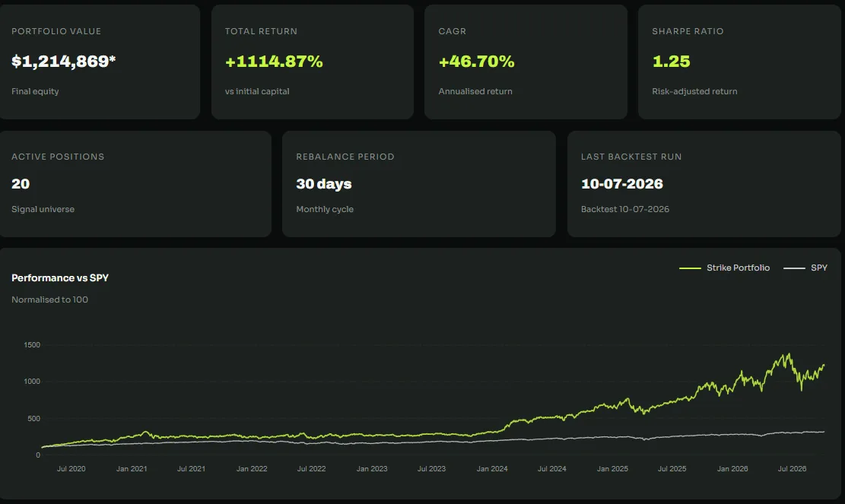Select the '30 days' rebalance value
845x504 pixels.
[324, 184]
